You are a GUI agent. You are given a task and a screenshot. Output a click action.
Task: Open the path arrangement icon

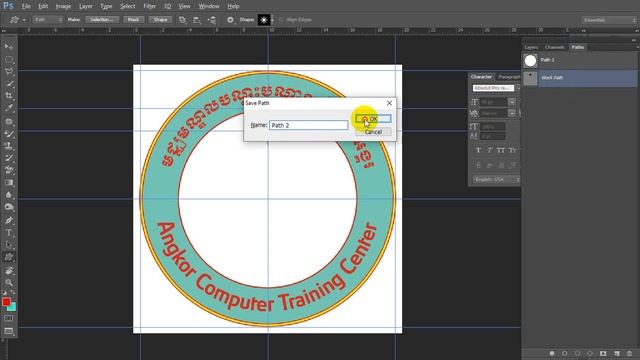click(211, 20)
